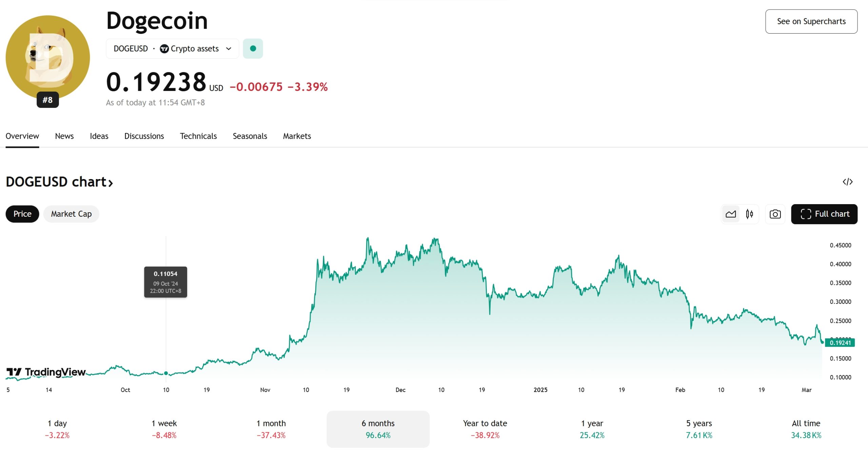The width and height of the screenshot is (868, 450).
Task: Open the Full chart button
Action: pos(824,214)
